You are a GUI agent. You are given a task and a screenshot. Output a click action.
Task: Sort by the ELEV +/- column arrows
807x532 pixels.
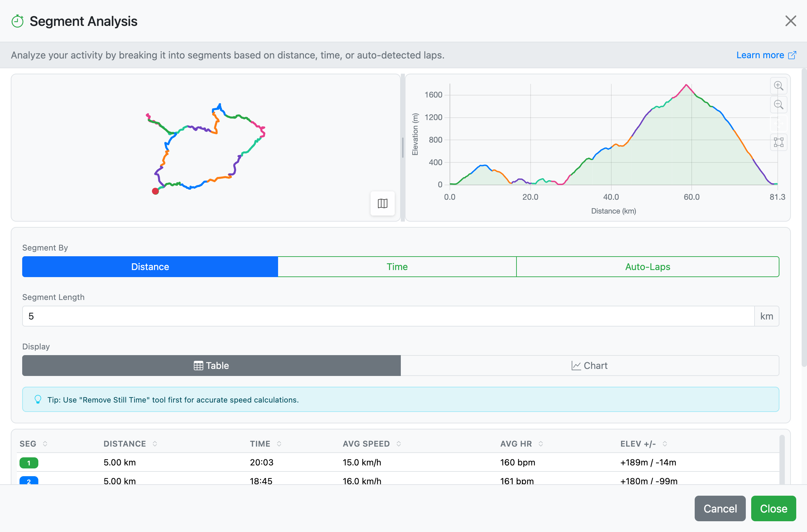pyautogui.click(x=665, y=444)
